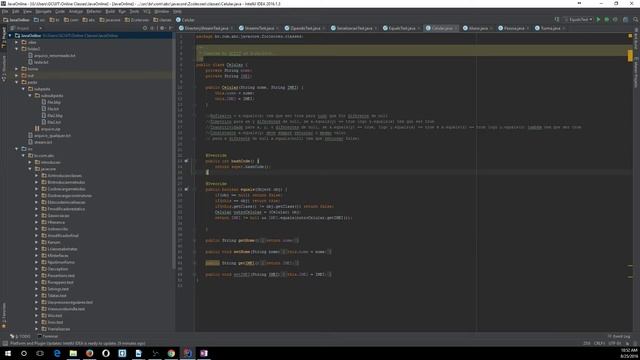Open Cortana search circle on taskbar
Screen dimensions: 640x360
[x=24, y=353]
